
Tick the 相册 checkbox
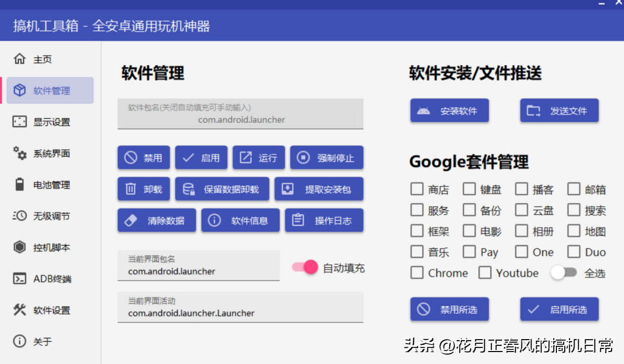click(x=522, y=230)
